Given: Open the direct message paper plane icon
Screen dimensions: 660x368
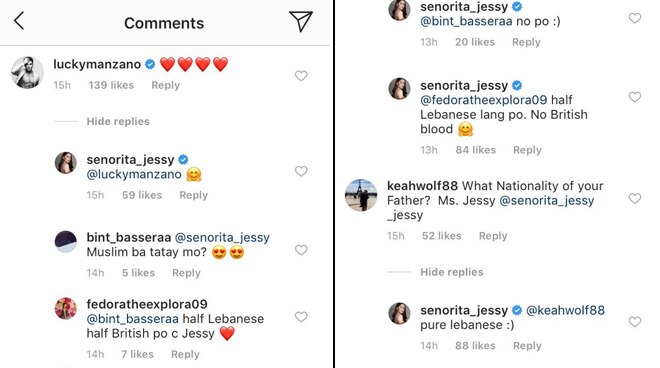Looking at the screenshot, I should (x=301, y=21).
